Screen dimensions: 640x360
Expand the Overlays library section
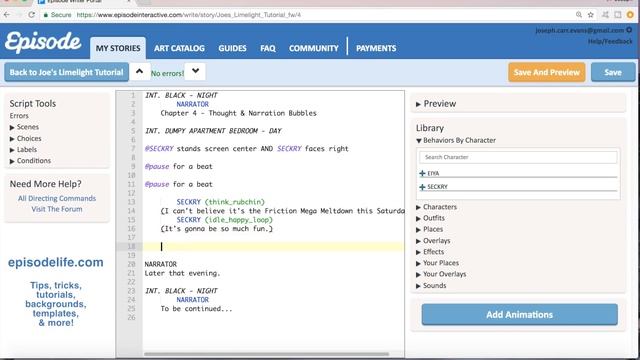(x=433, y=241)
